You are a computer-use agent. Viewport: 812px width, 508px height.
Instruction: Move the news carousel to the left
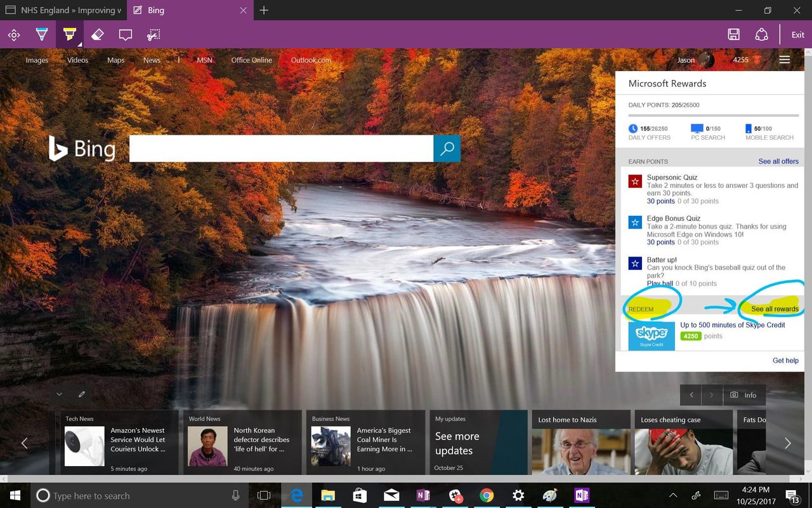(25, 443)
